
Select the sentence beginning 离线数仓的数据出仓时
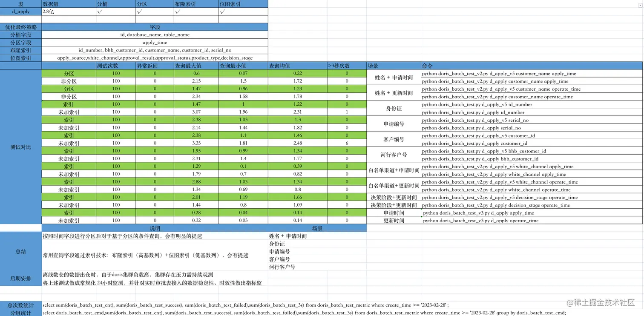click(x=128, y=275)
